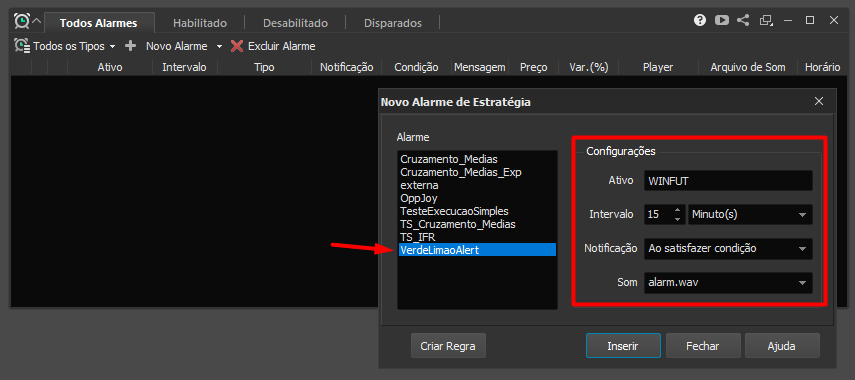Select TS_Cruzamento_Medias strategy
This screenshot has height=380, width=855.
477,224
